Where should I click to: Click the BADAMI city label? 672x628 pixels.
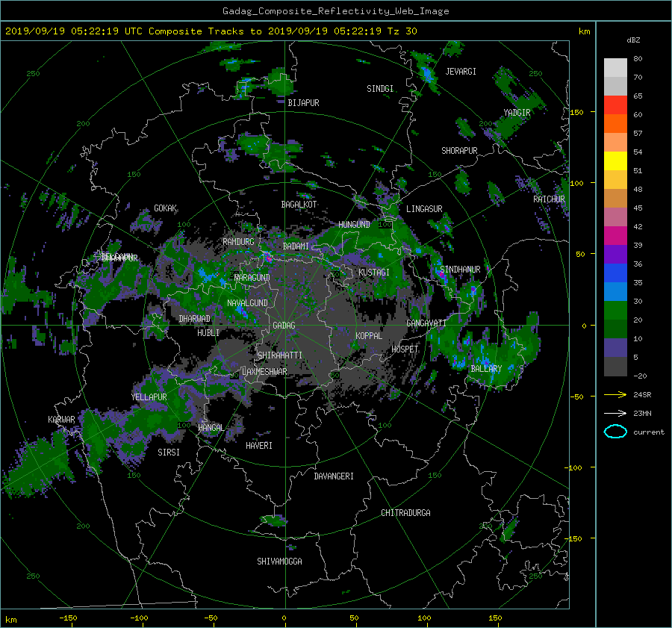[296, 246]
